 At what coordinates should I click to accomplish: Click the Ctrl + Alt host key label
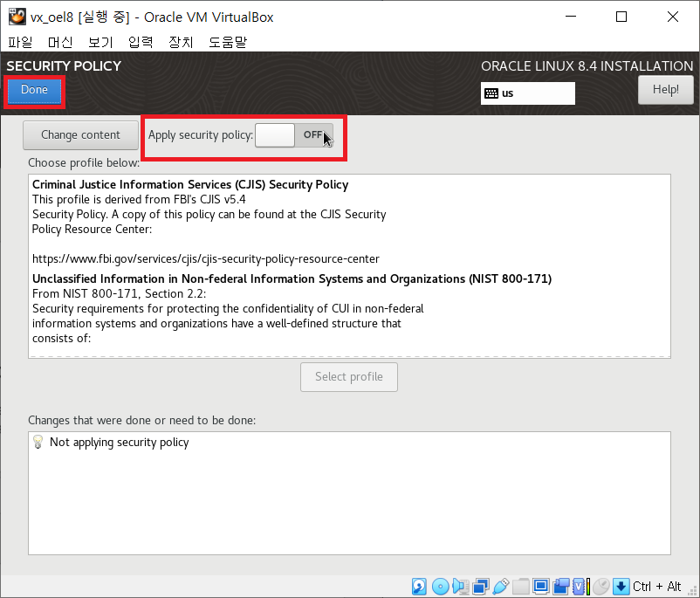tap(656, 587)
